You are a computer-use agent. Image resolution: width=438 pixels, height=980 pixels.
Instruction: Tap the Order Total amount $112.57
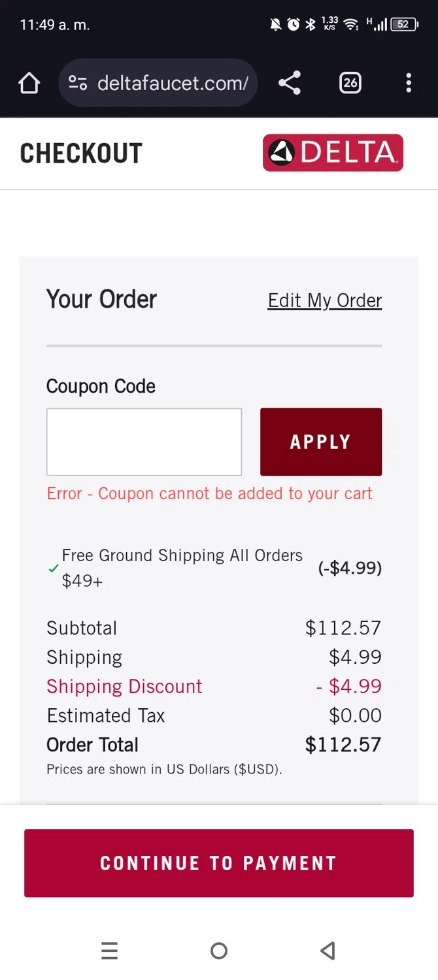click(x=343, y=745)
